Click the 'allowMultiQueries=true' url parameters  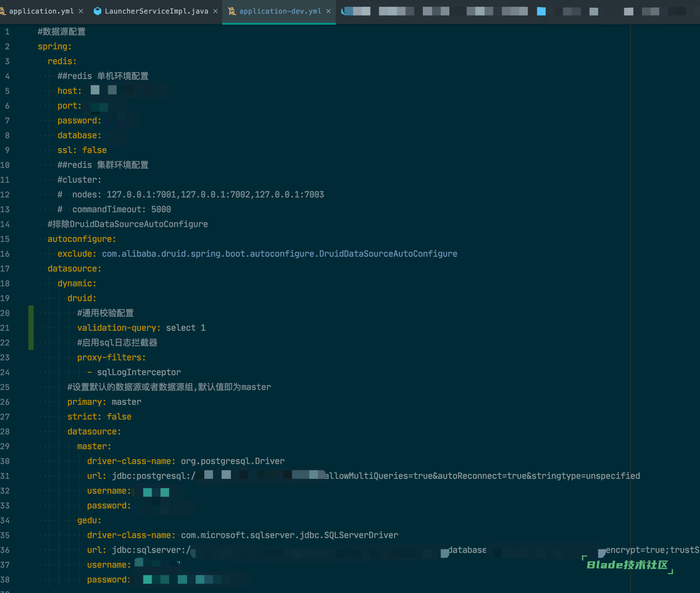coord(482,476)
